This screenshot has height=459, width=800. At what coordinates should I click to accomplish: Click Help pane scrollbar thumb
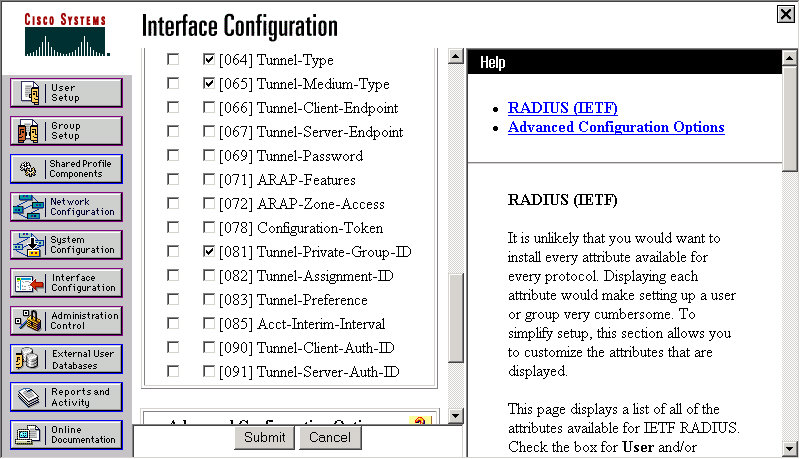(789, 118)
